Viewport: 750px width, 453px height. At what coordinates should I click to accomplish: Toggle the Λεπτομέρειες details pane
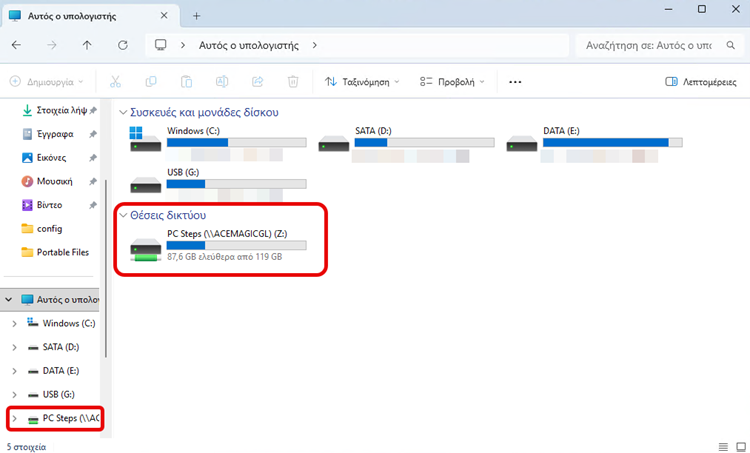coord(701,82)
